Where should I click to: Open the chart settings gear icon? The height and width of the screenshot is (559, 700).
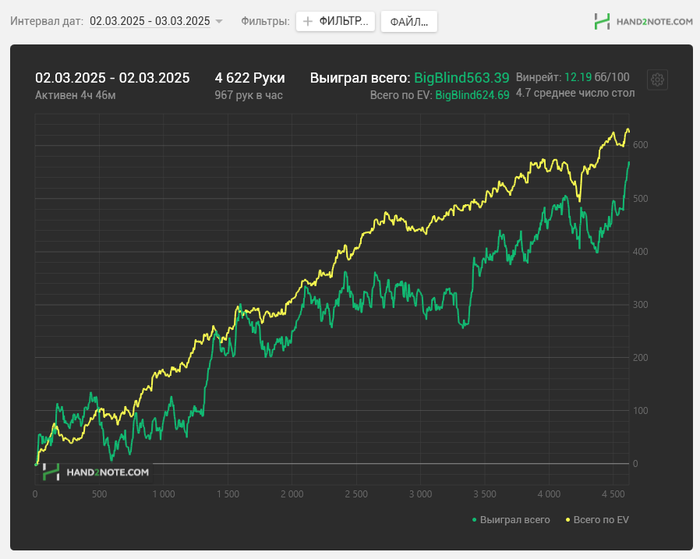point(657,80)
